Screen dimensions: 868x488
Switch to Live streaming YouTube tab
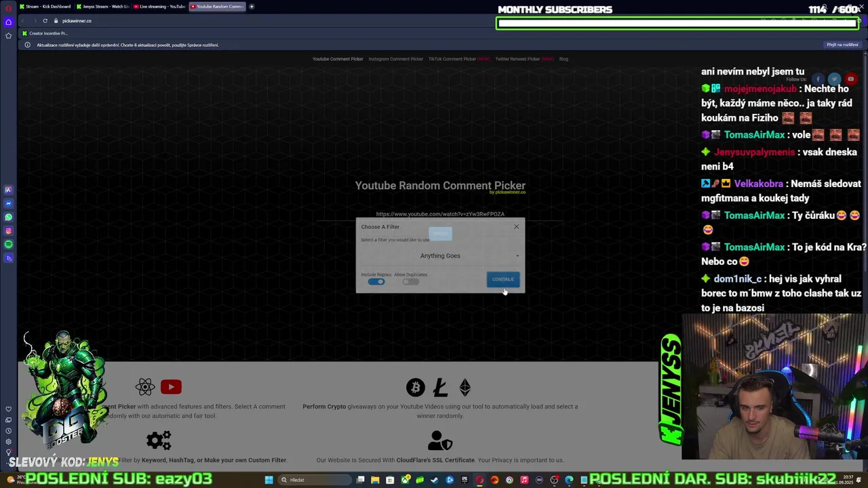click(x=159, y=6)
